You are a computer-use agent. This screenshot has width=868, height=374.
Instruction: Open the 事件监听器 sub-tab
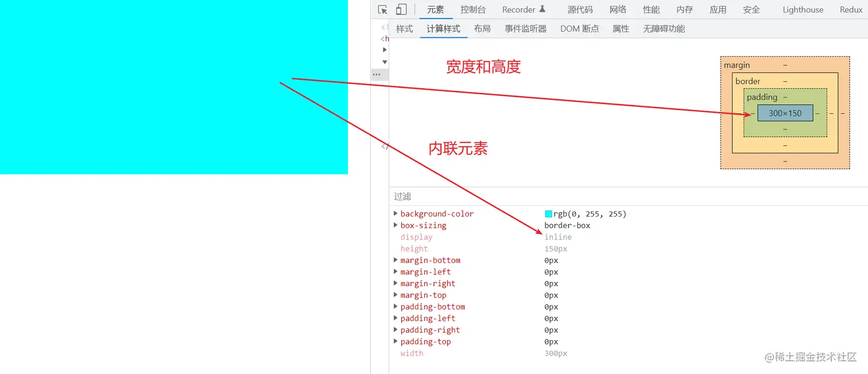[x=525, y=29]
